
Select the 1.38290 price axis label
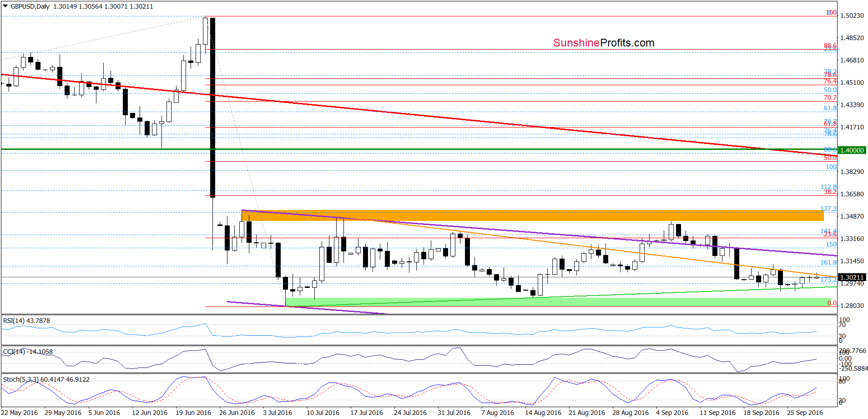(x=852, y=172)
